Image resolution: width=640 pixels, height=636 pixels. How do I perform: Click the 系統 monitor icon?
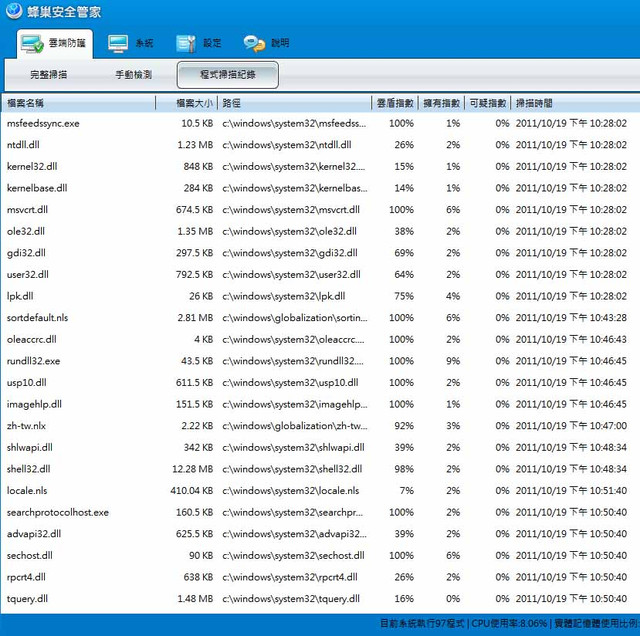[x=118, y=43]
